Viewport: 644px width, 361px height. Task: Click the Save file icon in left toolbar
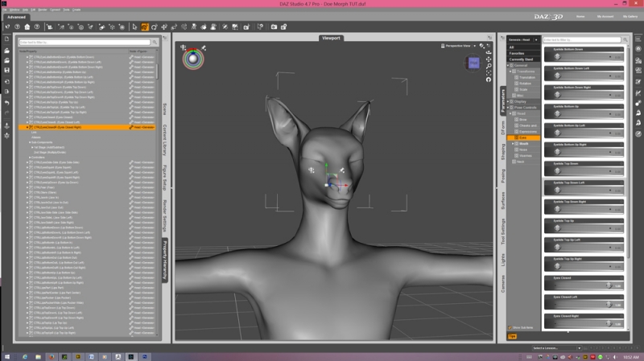pos(6,70)
